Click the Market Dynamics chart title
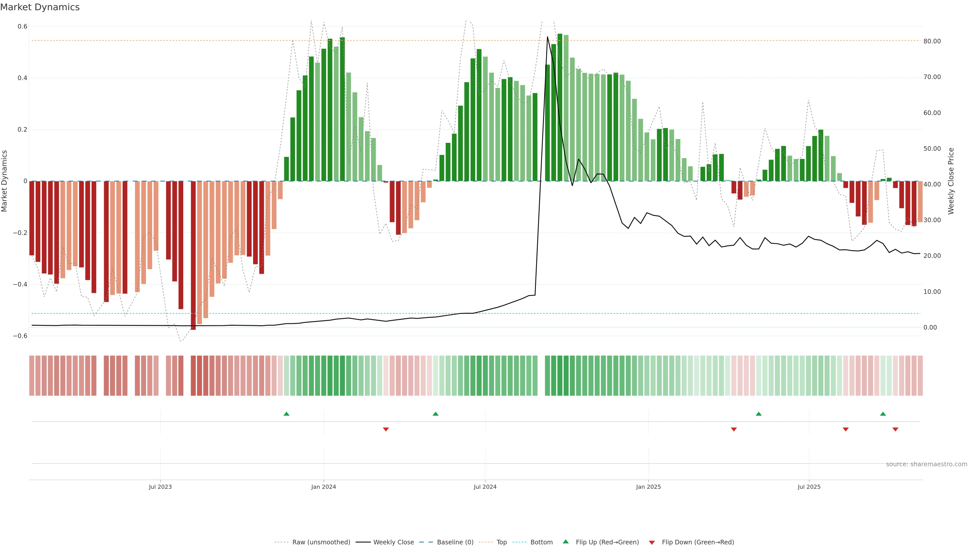980x551 pixels. pyautogui.click(x=40, y=7)
